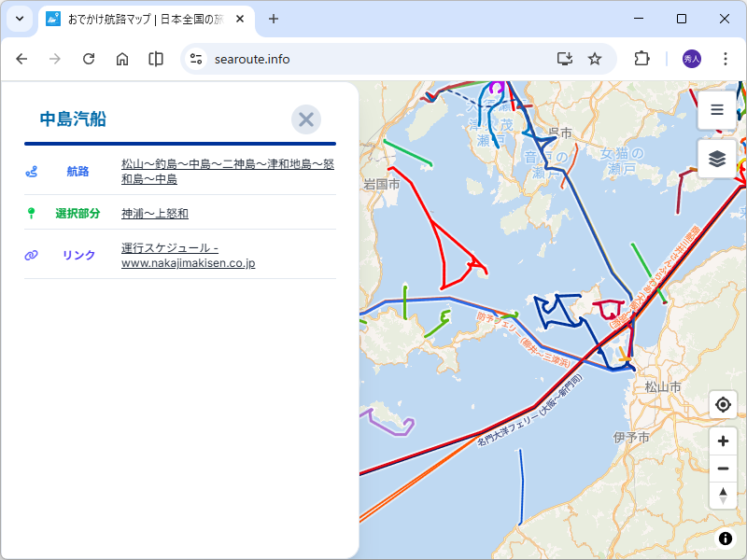Reload the searoute.info page

pyautogui.click(x=89, y=58)
